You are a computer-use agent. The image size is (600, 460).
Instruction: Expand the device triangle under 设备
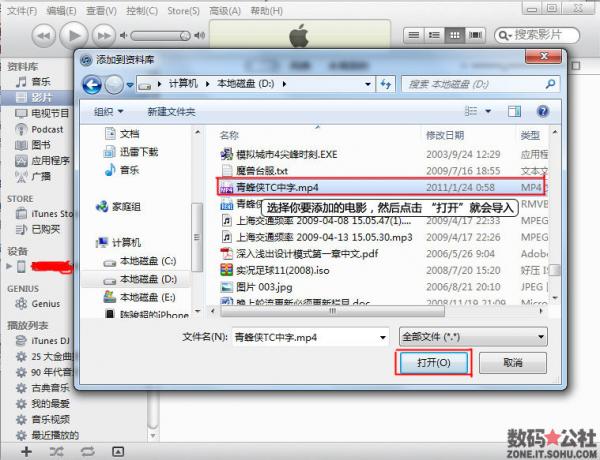[x=9, y=266]
